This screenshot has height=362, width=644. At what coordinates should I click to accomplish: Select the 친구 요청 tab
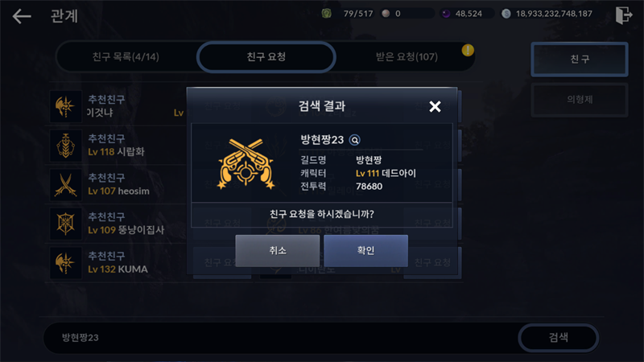266,56
